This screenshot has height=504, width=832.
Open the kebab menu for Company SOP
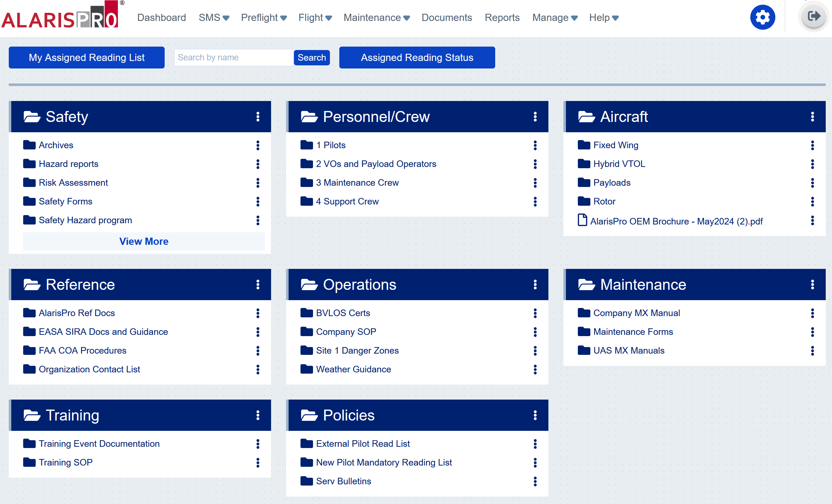(x=535, y=332)
